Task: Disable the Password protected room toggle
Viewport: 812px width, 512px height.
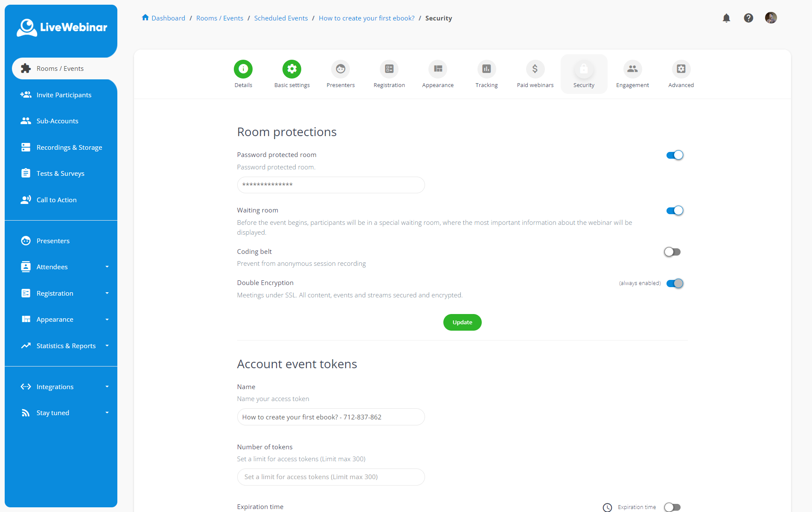Action: 675,155
